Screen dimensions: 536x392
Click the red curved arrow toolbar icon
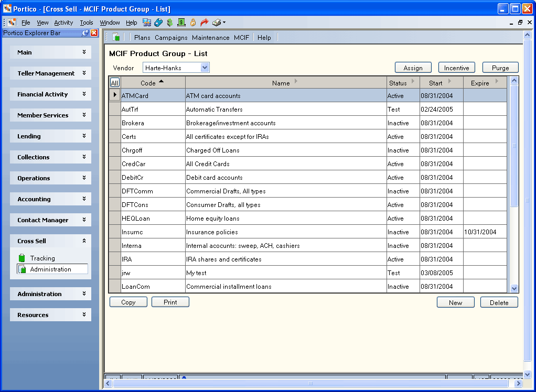point(205,23)
